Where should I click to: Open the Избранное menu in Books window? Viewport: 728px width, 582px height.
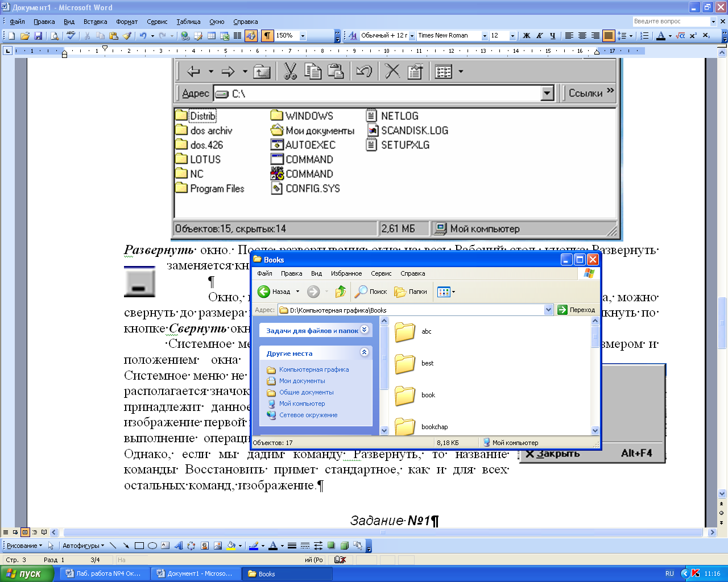(x=346, y=273)
